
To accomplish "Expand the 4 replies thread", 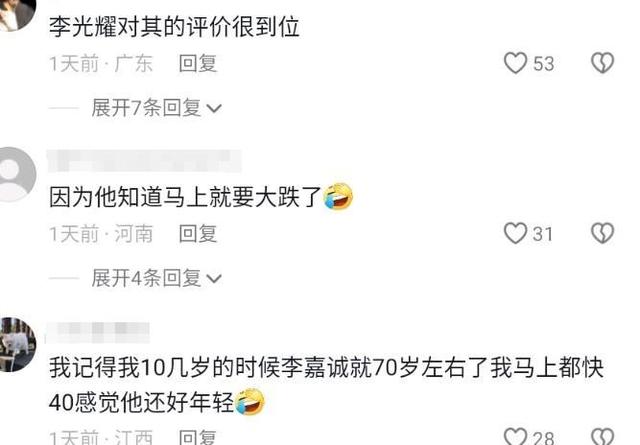I will pos(156,278).
